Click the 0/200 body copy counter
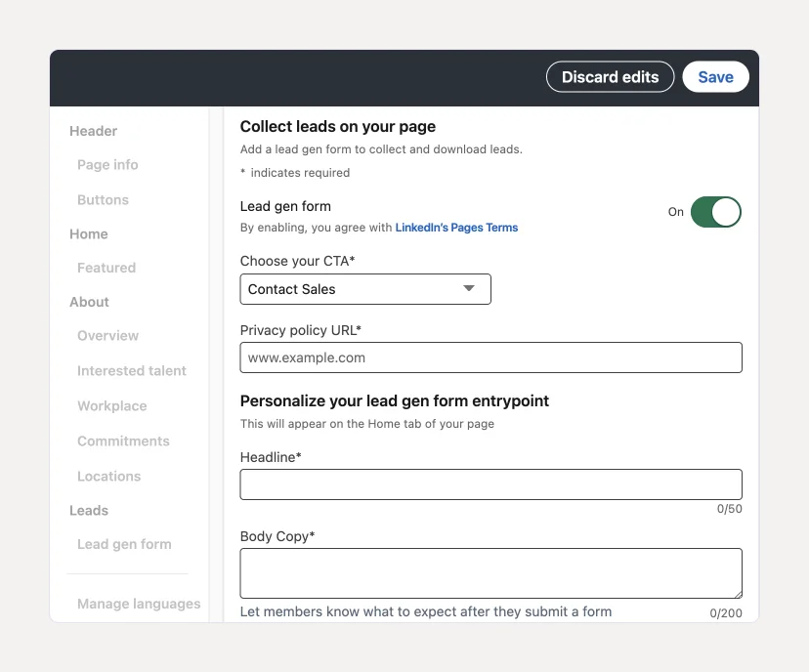This screenshot has height=672, width=809. (x=726, y=613)
